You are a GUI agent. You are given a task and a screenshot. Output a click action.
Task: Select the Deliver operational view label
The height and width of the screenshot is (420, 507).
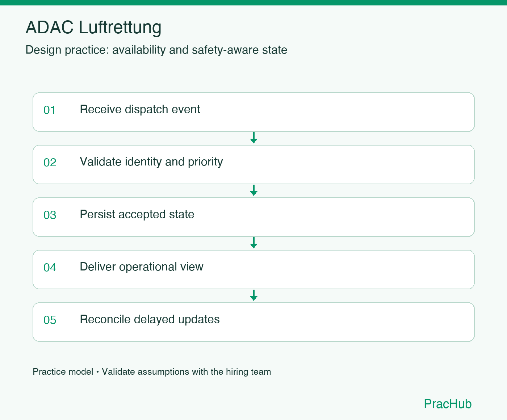(x=142, y=267)
